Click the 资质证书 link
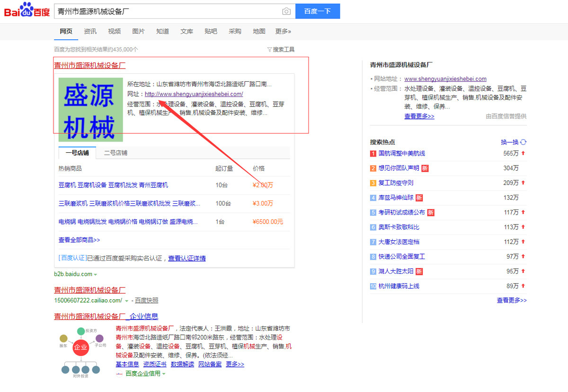The width and height of the screenshot is (568, 392). tap(155, 364)
